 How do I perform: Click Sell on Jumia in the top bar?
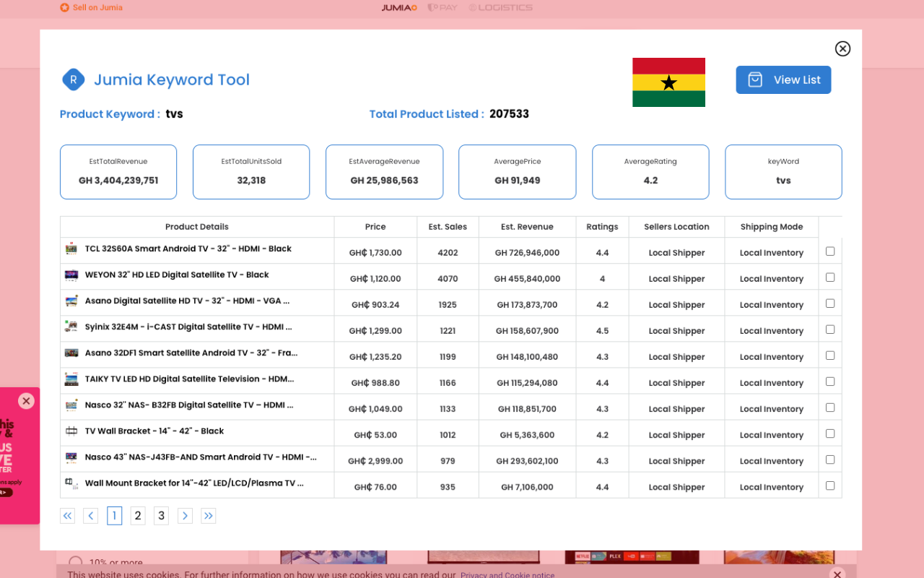pyautogui.click(x=91, y=7)
